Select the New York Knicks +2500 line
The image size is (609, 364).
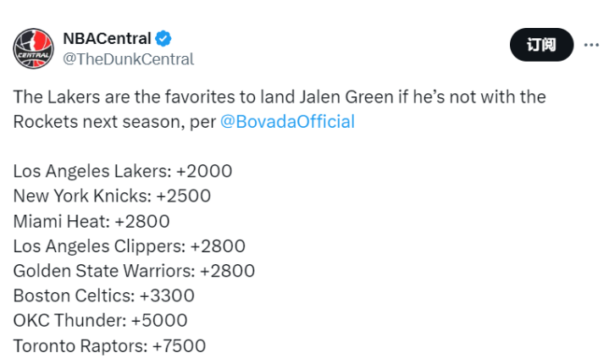pos(112,196)
